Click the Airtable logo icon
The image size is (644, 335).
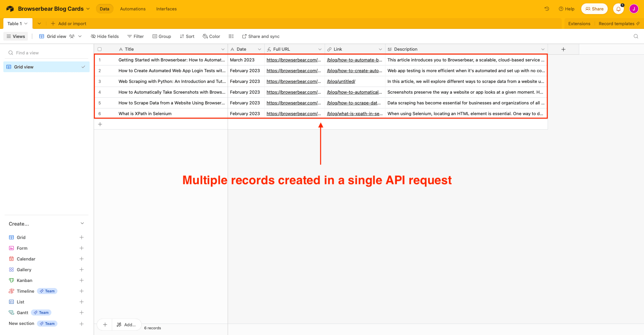tap(10, 9)
